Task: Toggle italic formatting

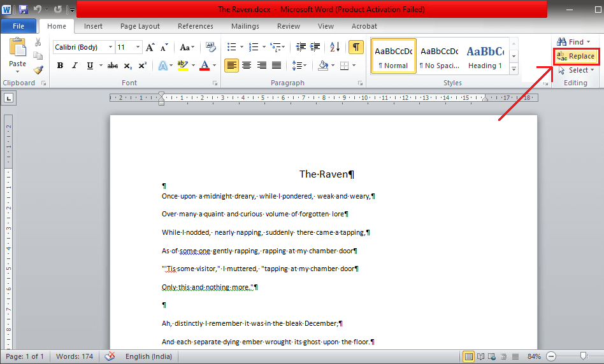Action: pyautogui.click(x=75, y=66)
